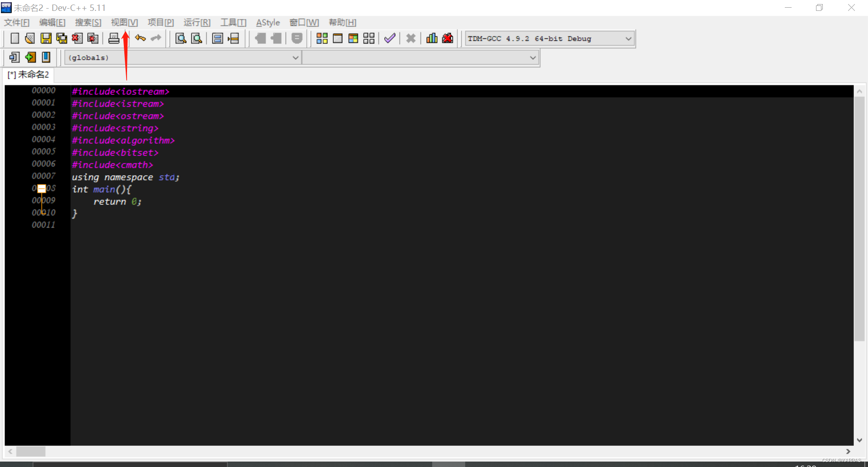The image size is (868, 467).
Task: Open the 文件[F] menu
Action: pyautogui.click(x=17, y=23)
